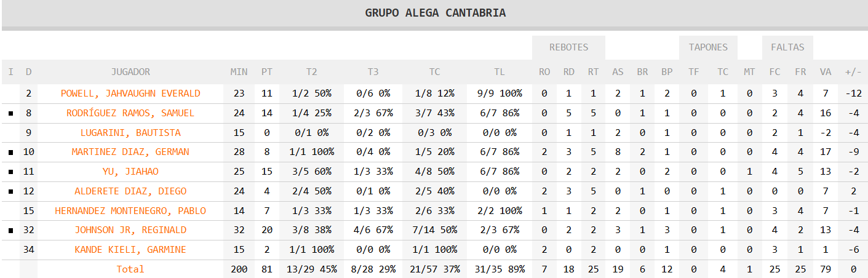
Task: Click the FALTAS group header
Action: pos(787,47)
